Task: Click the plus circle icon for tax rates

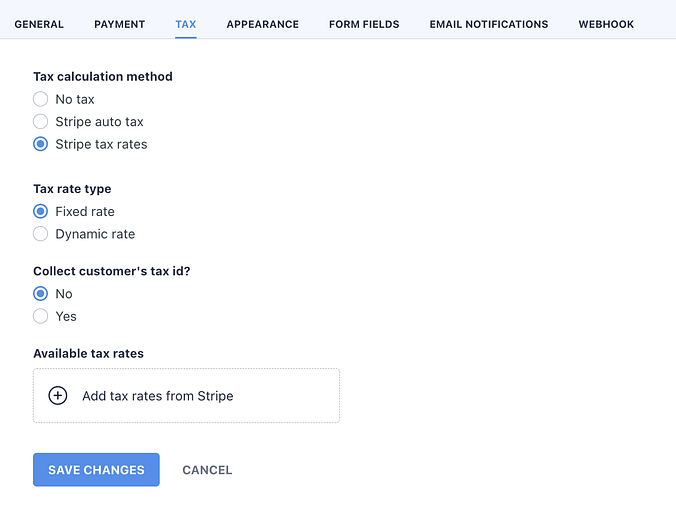Action: coord(58,396)
